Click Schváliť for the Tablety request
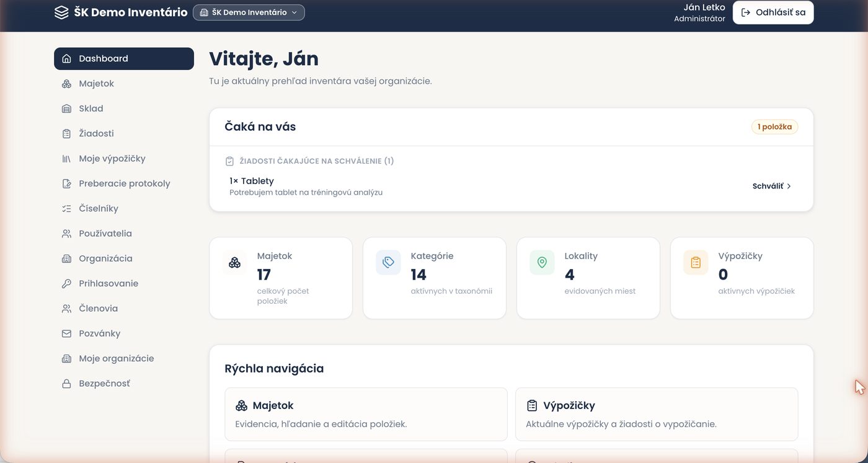This screenshot has width=868, height=463. [x=772, y=186]
